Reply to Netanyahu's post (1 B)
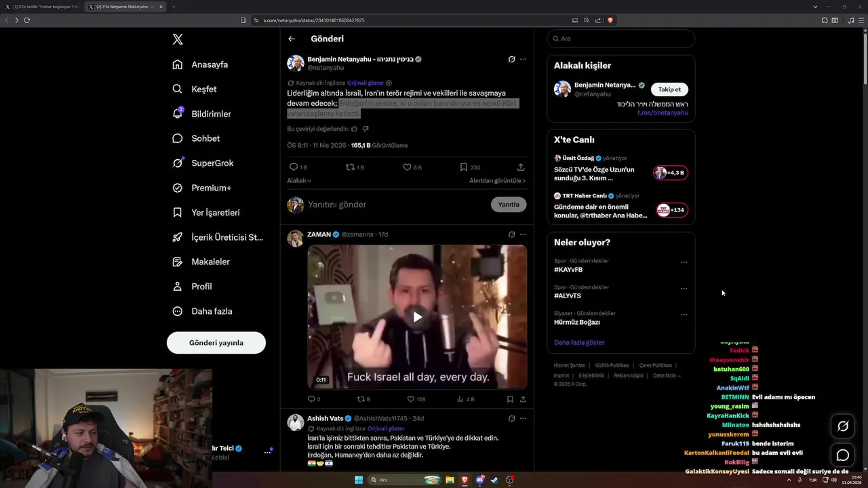The image size is (868, 488). (298, 167)
